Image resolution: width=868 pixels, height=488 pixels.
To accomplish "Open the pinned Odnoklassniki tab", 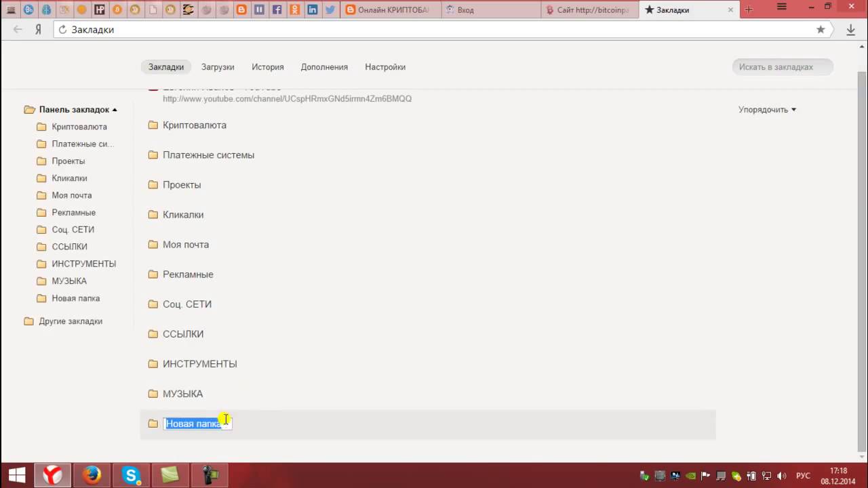I will coord(294,9).
